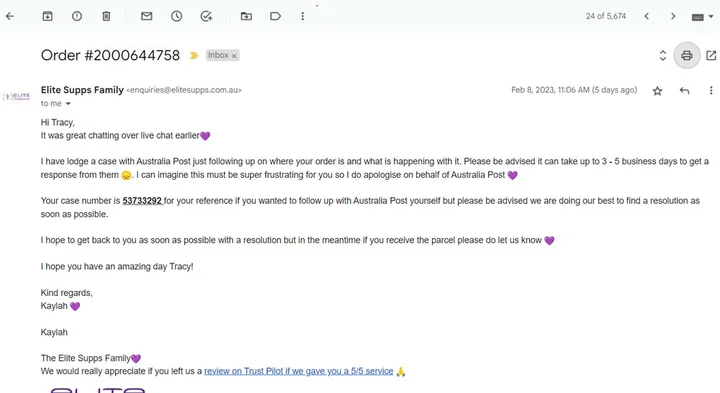The width and height of the screenshot is (720, 393).
Task: Add email to Tasks
Action: 206,16
